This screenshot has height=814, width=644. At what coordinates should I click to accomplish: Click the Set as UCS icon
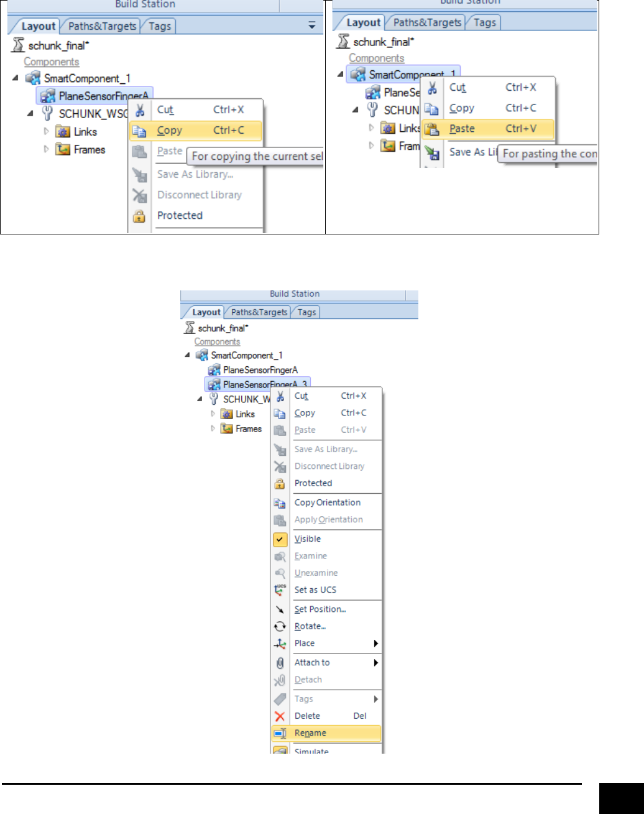click(280, 590)
